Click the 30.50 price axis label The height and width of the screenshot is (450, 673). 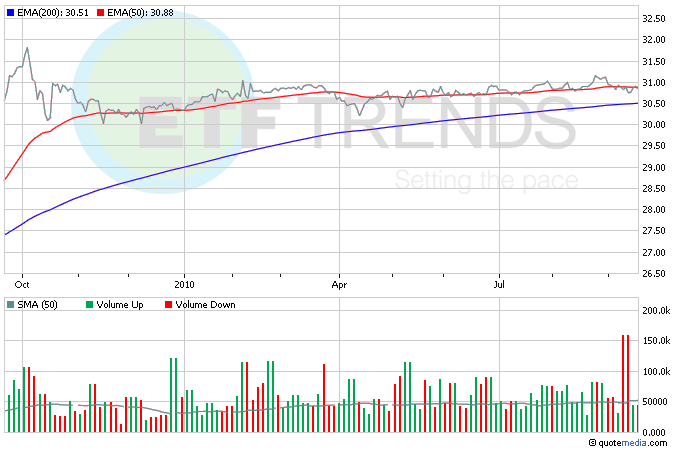click(x=654, y=103)
